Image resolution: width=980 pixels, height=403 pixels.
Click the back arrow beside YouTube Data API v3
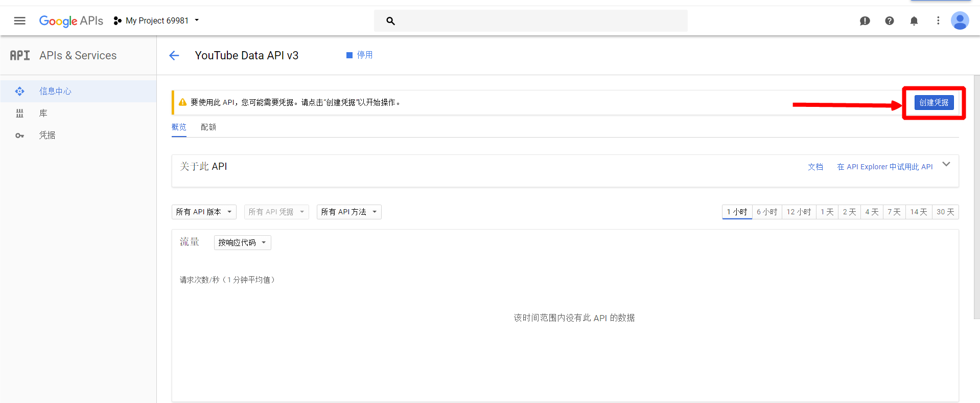tap(174, 55)
